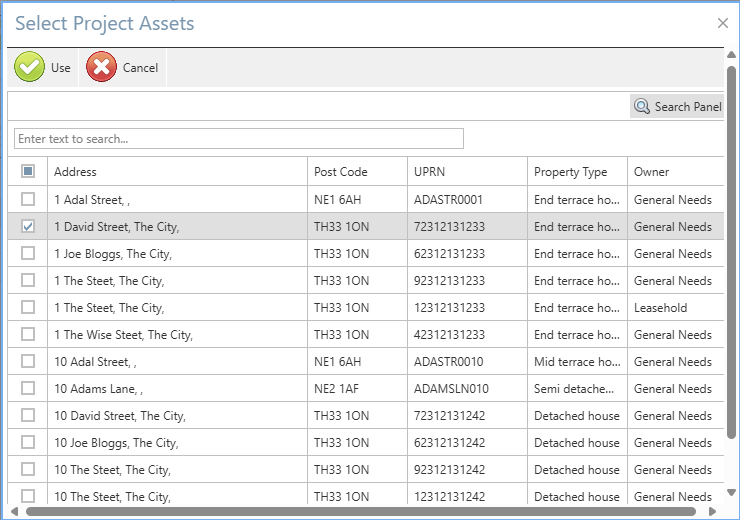The image size is (740, 520).
Task: Click the UPRN column header
Action: pyautogui.click(x=431, y=172)
